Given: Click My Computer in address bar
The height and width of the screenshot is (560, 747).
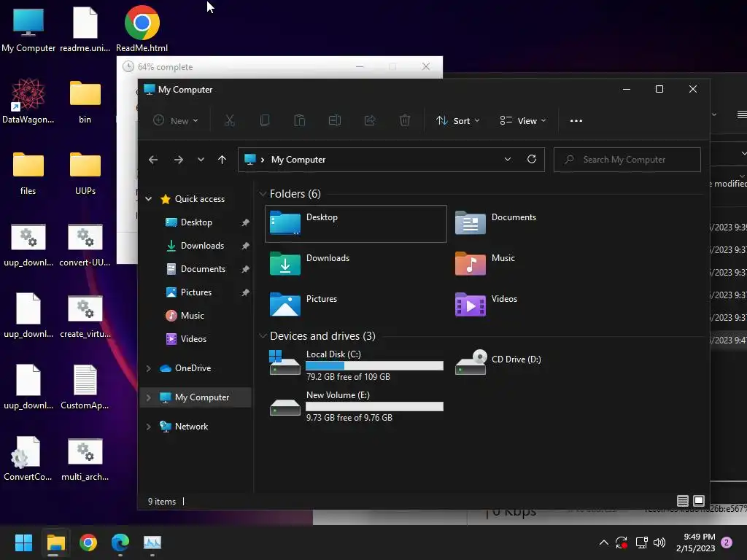Looking at the screenshot, I should coord(298,160).
